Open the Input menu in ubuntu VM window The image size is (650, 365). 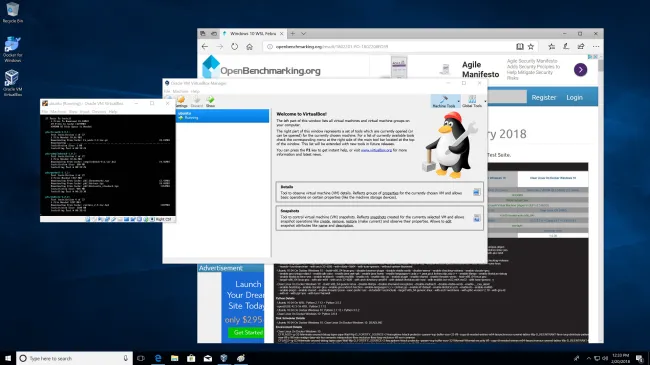tap(85, 112)
